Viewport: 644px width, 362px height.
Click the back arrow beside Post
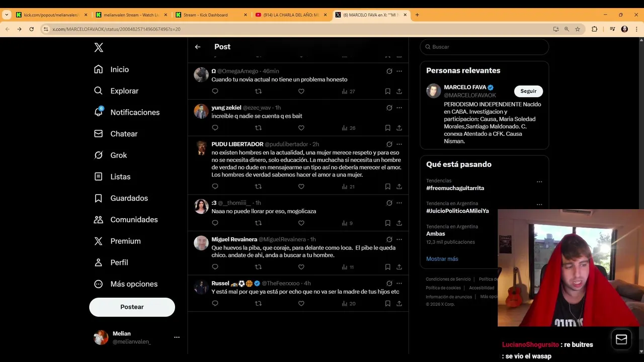point(198,47)
